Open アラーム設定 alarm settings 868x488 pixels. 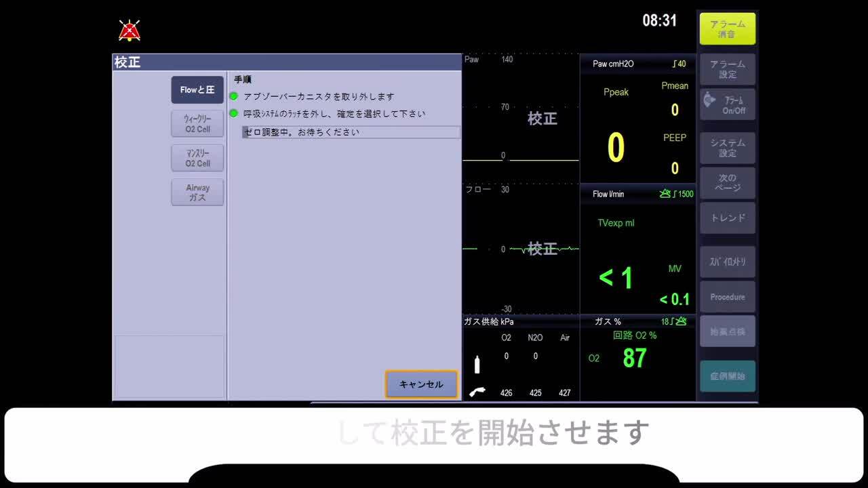728,69
